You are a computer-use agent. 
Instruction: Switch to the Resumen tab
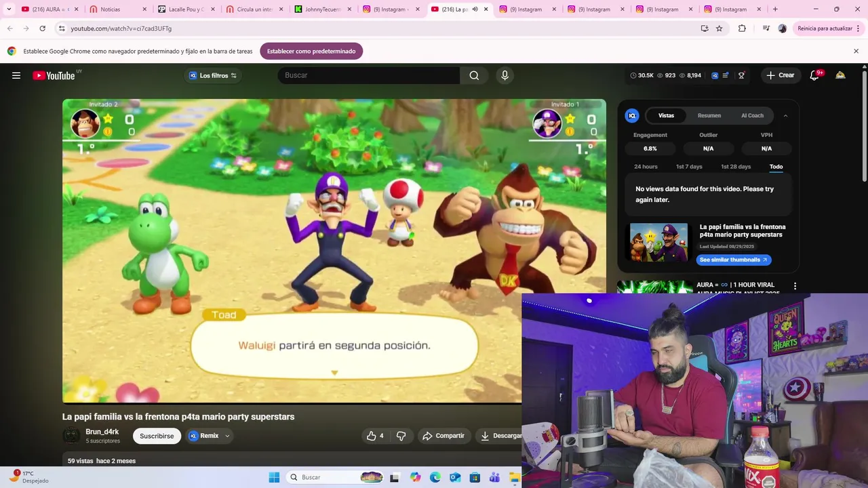[709, 116]
